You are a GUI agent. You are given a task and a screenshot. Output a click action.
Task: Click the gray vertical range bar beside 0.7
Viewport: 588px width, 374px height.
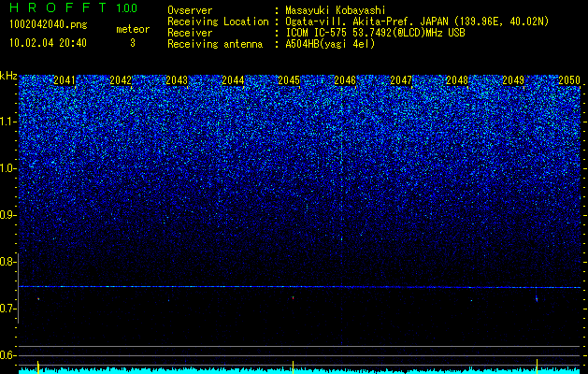(19, 288)
